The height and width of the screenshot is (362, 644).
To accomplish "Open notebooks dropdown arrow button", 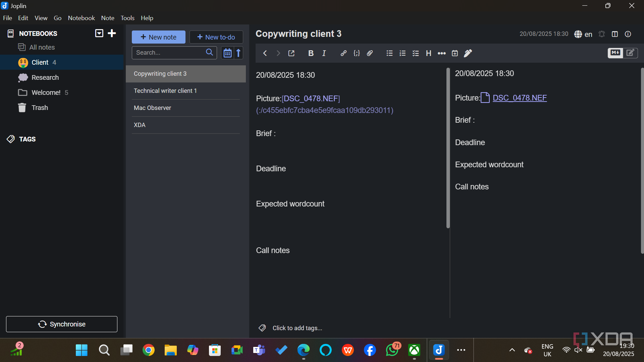I will point(99,33).
